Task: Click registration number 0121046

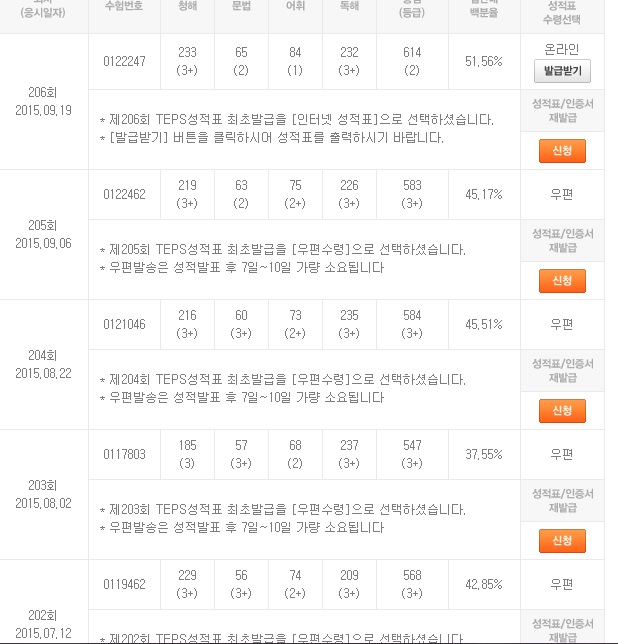Action: coord(124,324)
